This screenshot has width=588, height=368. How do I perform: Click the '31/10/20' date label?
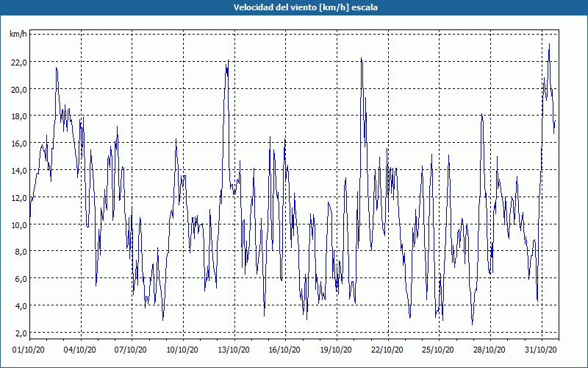541,350
